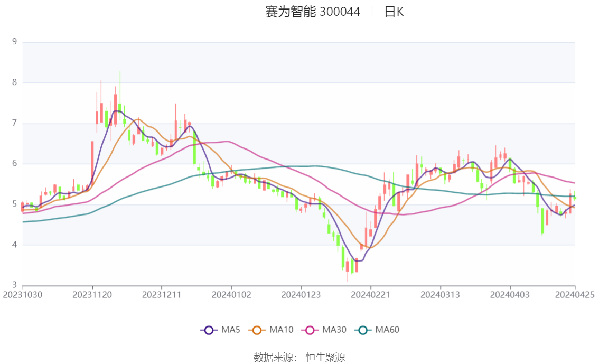Toggle the MA30 legend circle icon

310,330
